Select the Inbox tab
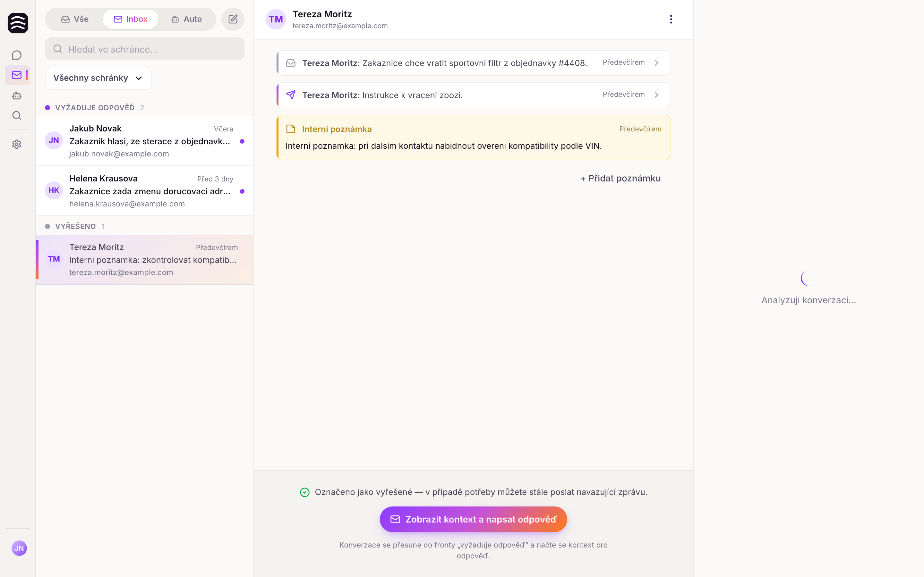924x577 pixels. click(131, 19)
